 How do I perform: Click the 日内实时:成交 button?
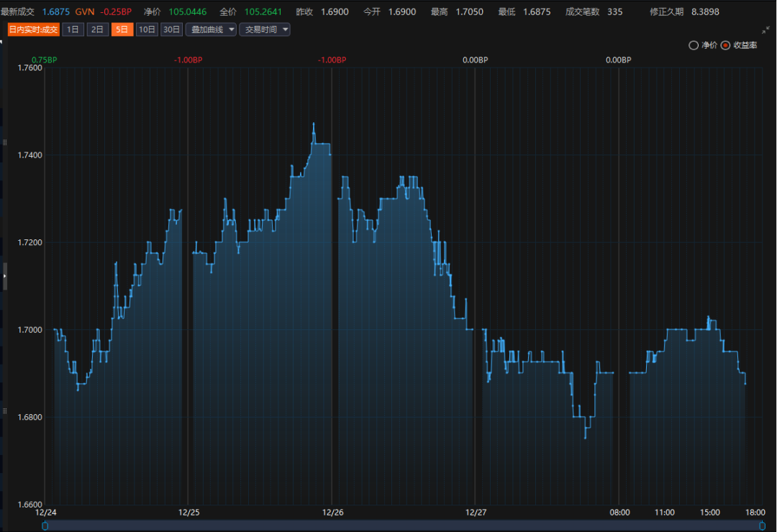(x=33, y=29)
